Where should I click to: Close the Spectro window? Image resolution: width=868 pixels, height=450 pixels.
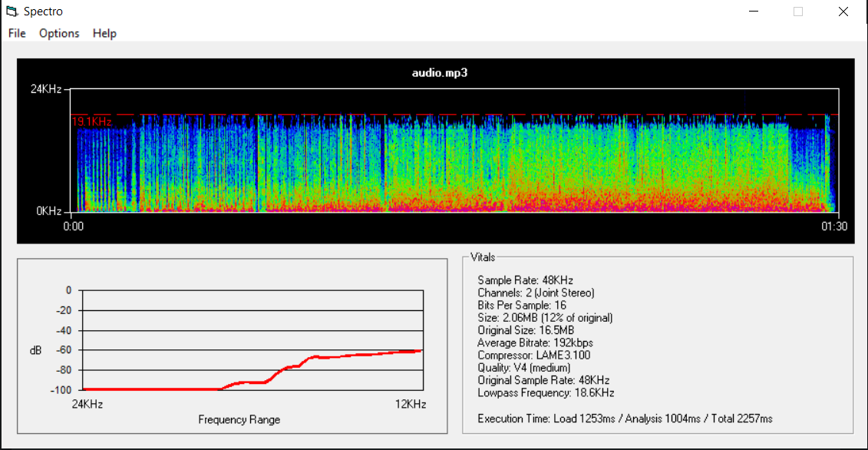click(843, 12)
